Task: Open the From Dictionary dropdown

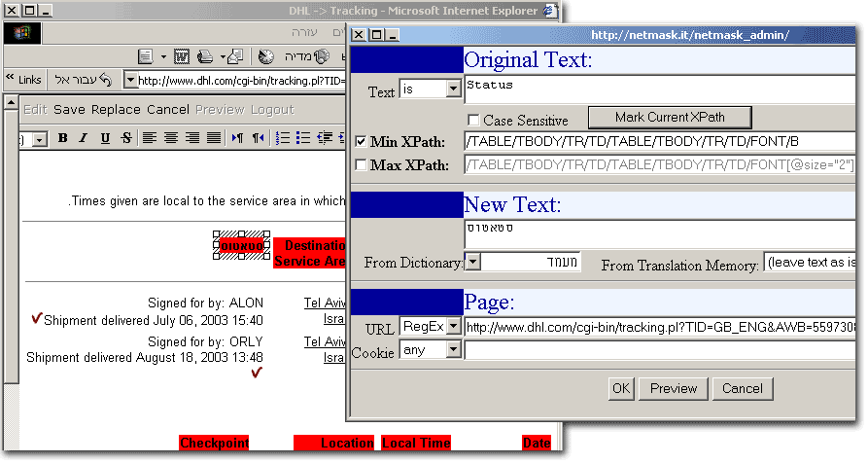Action: (x=472, y=262)
